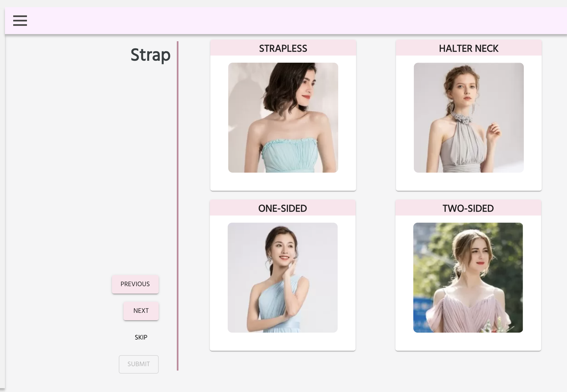
Task: Click the ONE-SIDED card title
Action: coord(282,208)
